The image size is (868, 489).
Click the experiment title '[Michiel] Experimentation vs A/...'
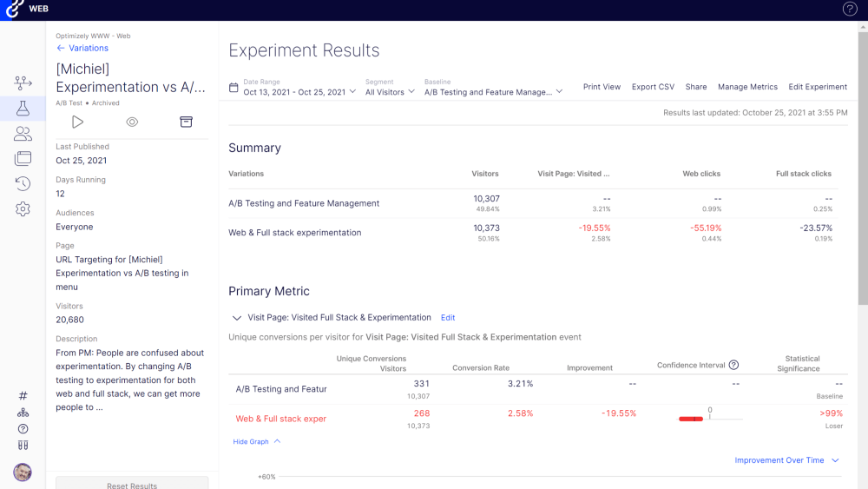(x=131, y=78)
